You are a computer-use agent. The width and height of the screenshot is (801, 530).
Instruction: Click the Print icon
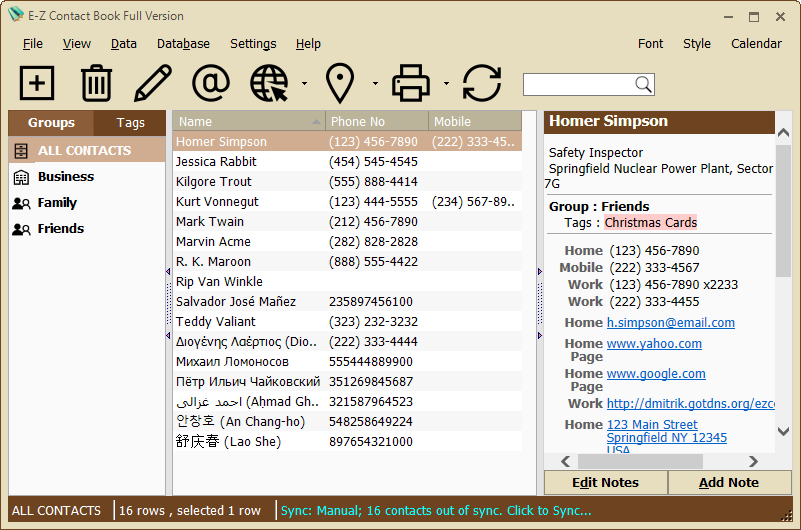[411, 83]
